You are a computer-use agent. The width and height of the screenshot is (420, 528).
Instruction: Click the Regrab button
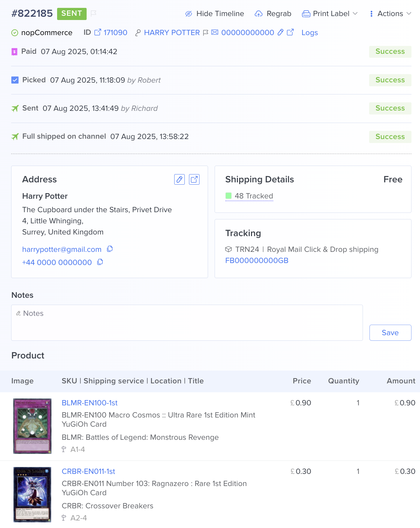pos(273,13)
